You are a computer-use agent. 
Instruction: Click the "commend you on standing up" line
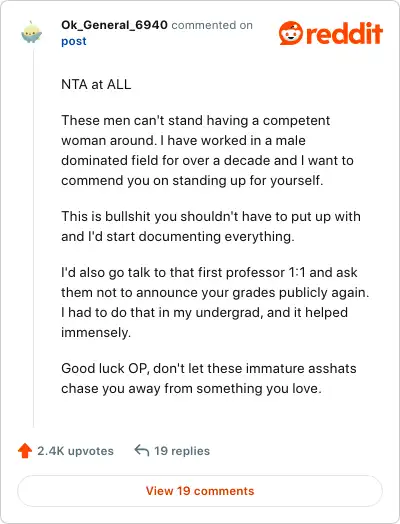coord(192,180)
